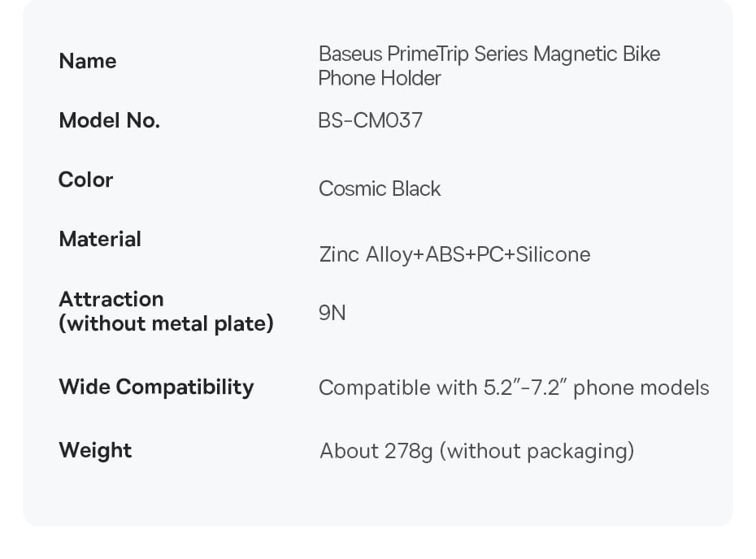The image size is (756, 559).
Task: Click the "(without packaging)" note
Action: pyautogui.click(x=537, y=450)
